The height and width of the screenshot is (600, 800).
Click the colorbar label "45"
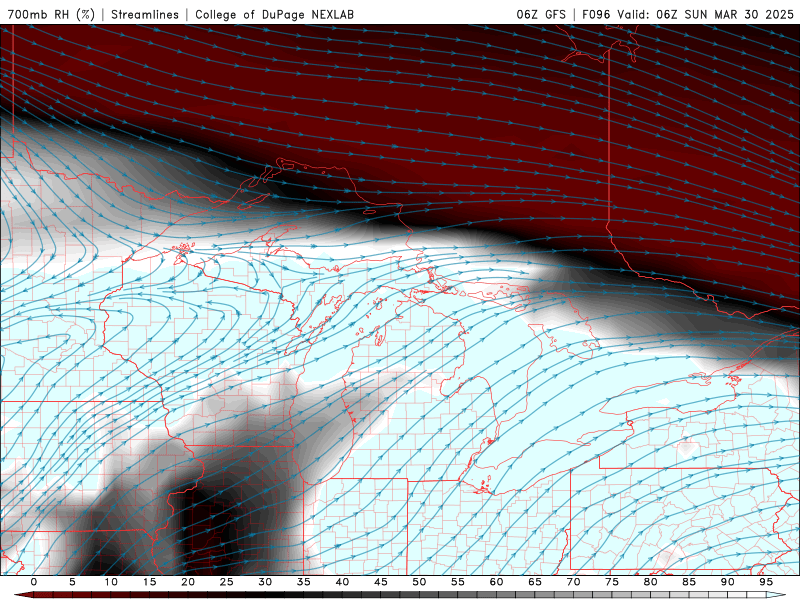click(x=381, y=582)
